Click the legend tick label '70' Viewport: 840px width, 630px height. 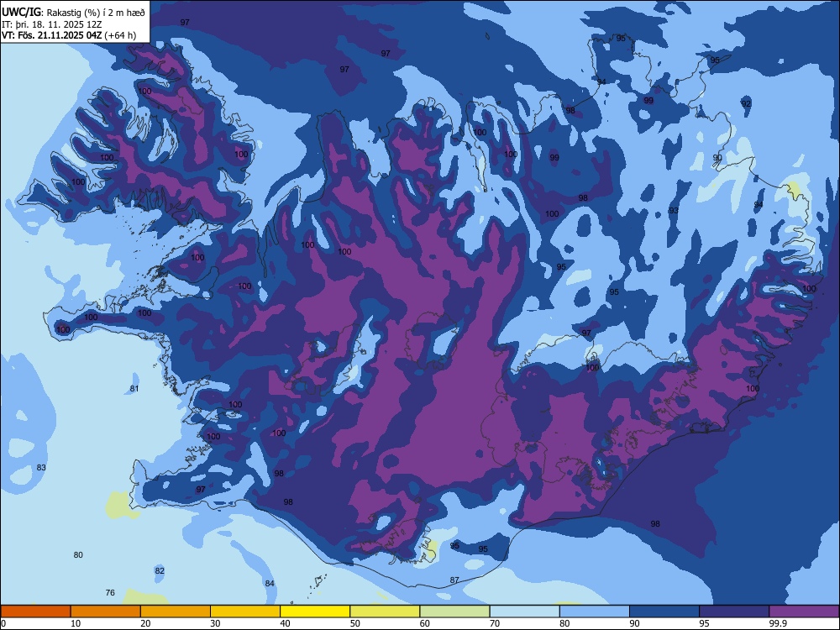click(495, 623)
